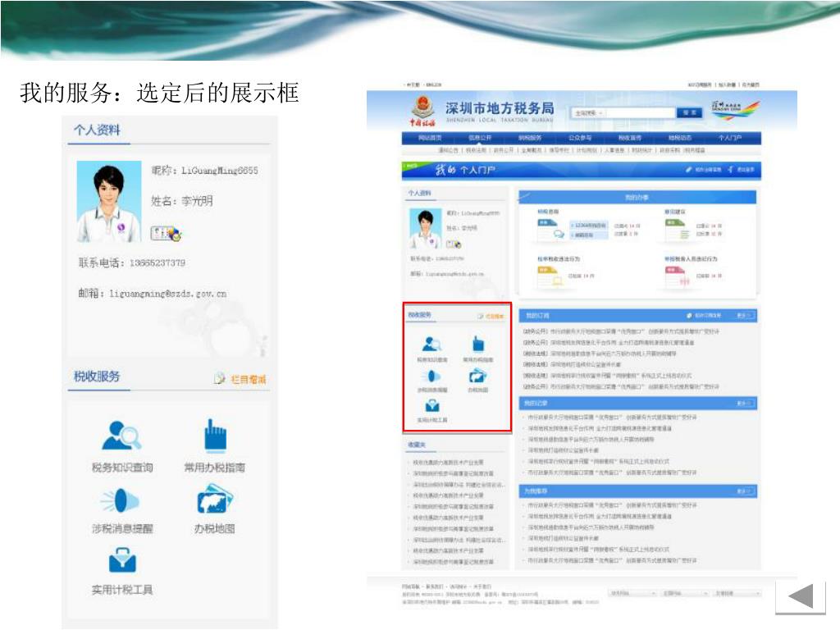Open 涉税消息提醒 megaphone icon in the enlarged panel
The image size is (840, 630).
[x=120, y=501]
